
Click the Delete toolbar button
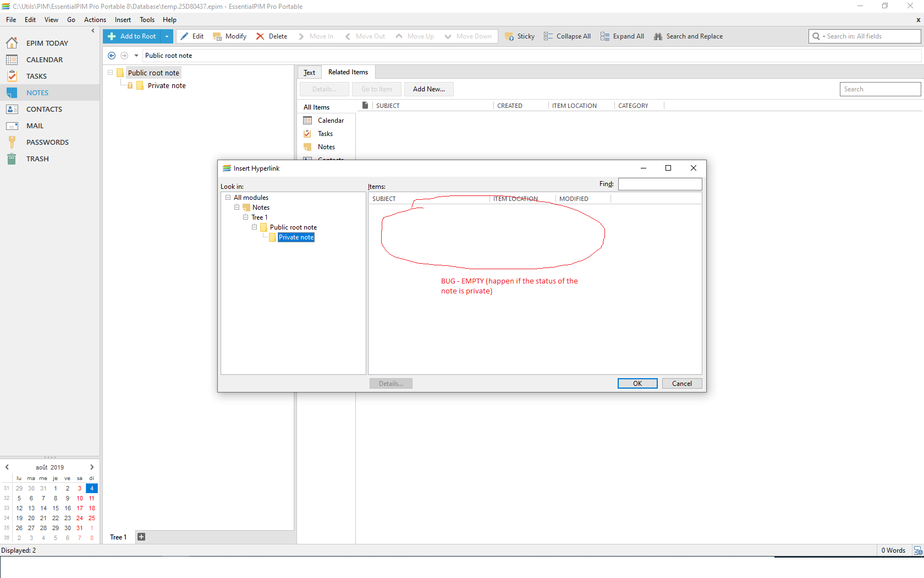click(272, 36)
